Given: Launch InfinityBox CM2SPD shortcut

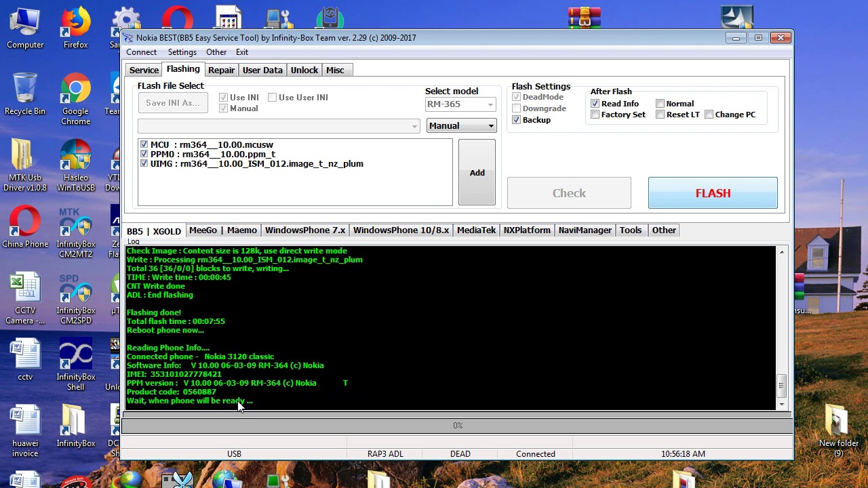Looking at the screenshot, I should pos(75,298).
